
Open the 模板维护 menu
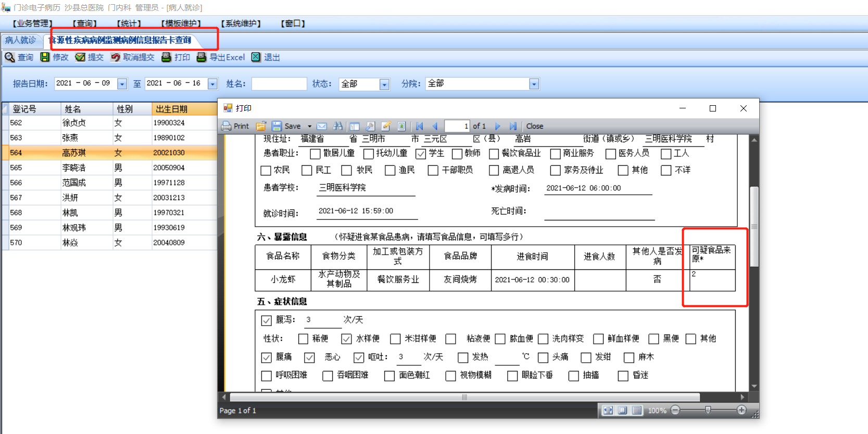tap(181, 23)
